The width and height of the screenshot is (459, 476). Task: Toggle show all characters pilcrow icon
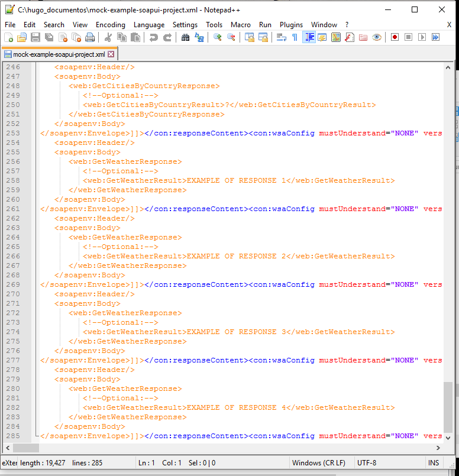tap(295, 37)
